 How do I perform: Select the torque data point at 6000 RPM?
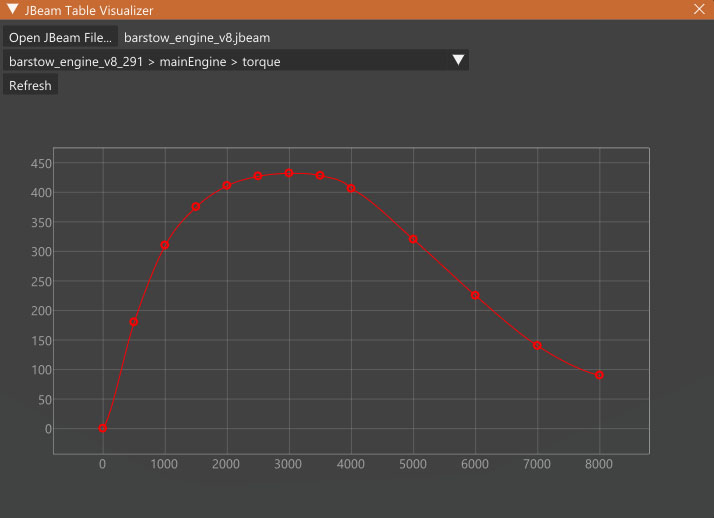coord(475,295)
